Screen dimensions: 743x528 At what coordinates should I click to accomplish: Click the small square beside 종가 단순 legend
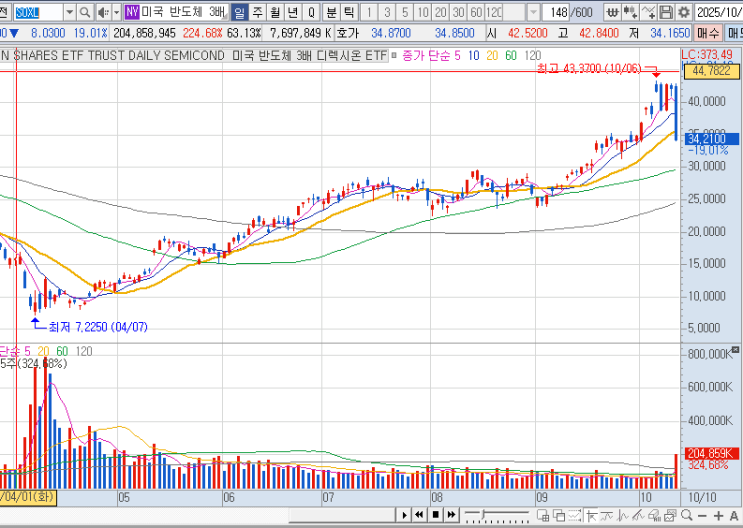(x=394, y=55)
